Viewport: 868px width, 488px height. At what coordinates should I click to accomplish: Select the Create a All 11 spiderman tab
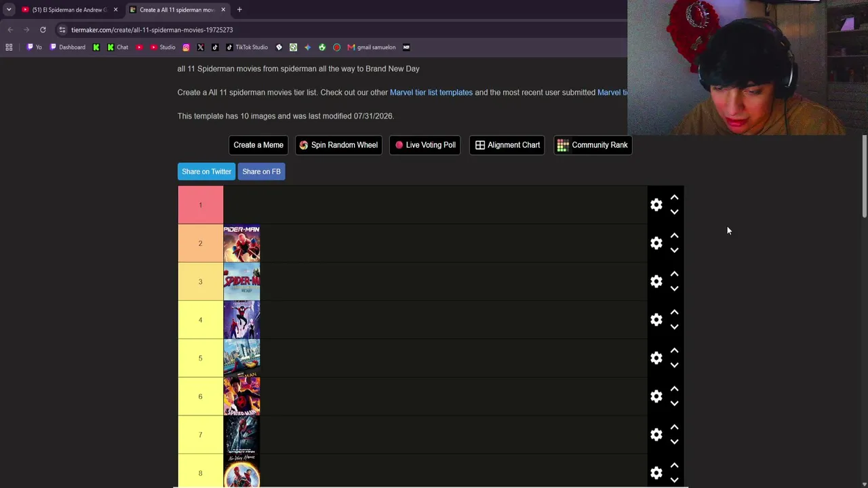(x=176, y=9)
